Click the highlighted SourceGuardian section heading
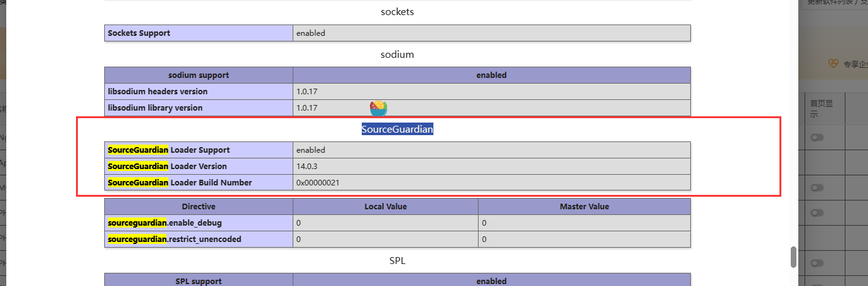This screenshot has height=286, width=868. click(x=397, y=129)
